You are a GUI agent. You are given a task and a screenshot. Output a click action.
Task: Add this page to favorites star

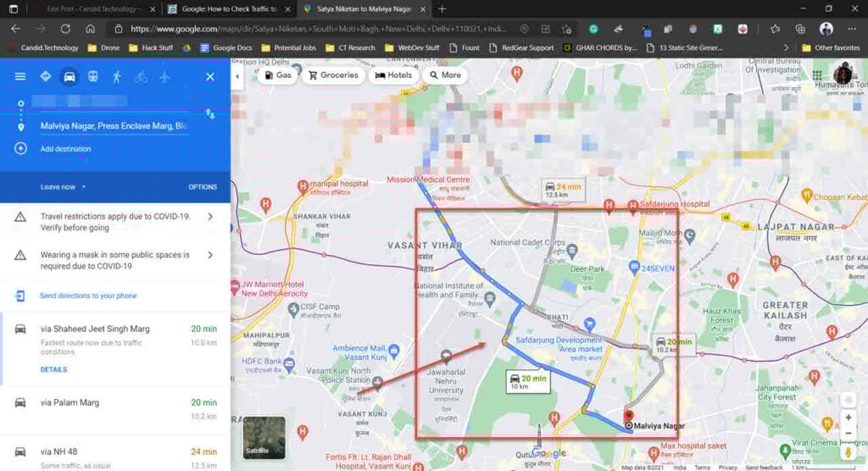point(566,29)
